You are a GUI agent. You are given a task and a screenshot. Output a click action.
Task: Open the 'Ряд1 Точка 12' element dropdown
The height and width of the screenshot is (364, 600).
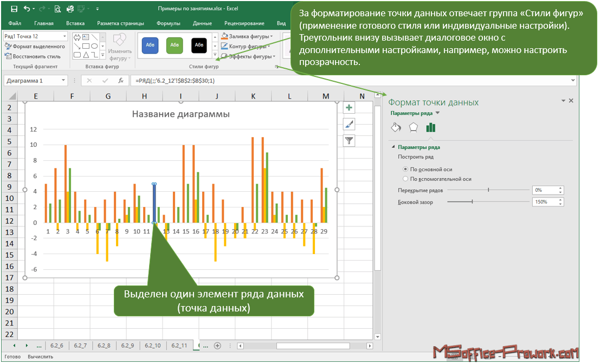coord(64,36)
